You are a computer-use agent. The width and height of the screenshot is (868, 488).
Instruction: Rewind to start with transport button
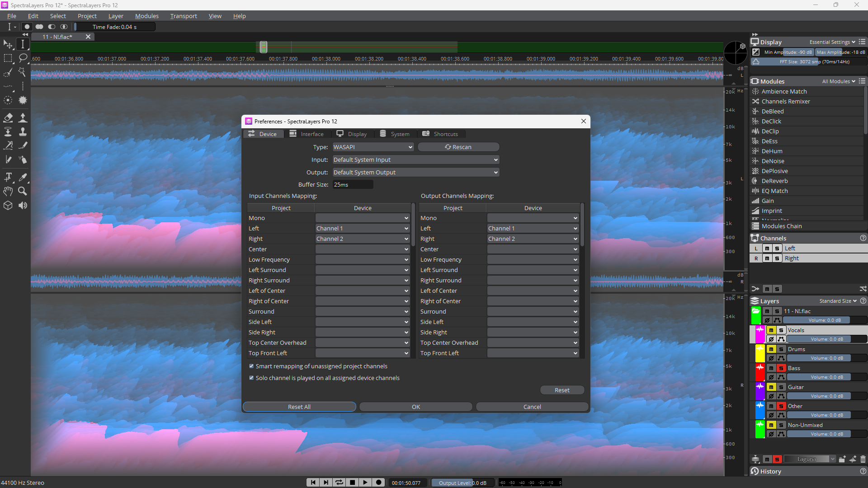pyautogui.click(x=313, y=483)
